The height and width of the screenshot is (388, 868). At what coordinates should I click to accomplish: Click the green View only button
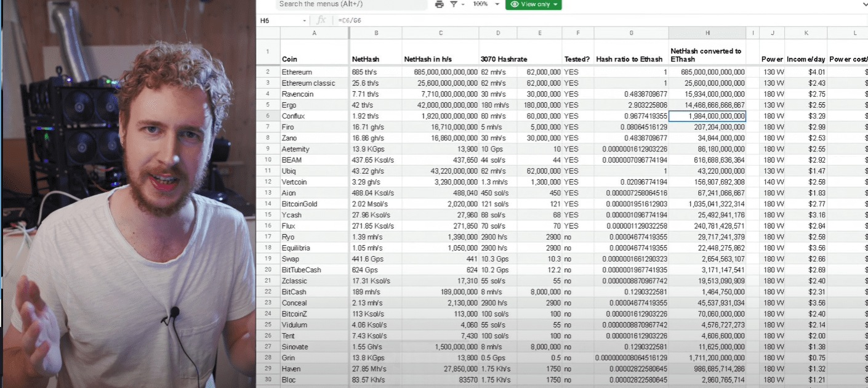point(534,4)
